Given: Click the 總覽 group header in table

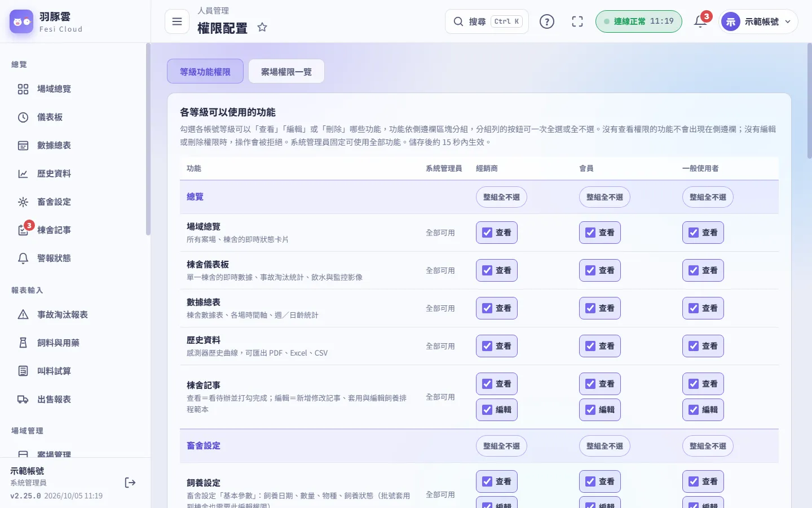Looking at the screenshot, I should (x=195, y=197).
